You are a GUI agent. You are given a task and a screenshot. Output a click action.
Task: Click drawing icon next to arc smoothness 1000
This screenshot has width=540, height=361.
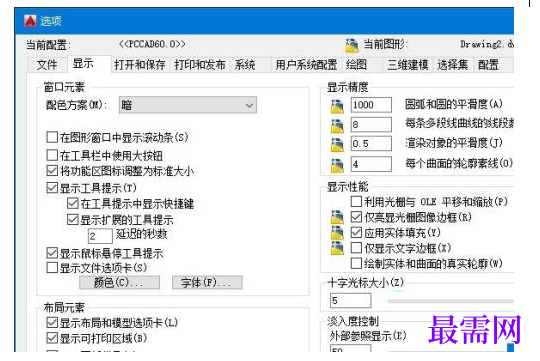point(337,106)
